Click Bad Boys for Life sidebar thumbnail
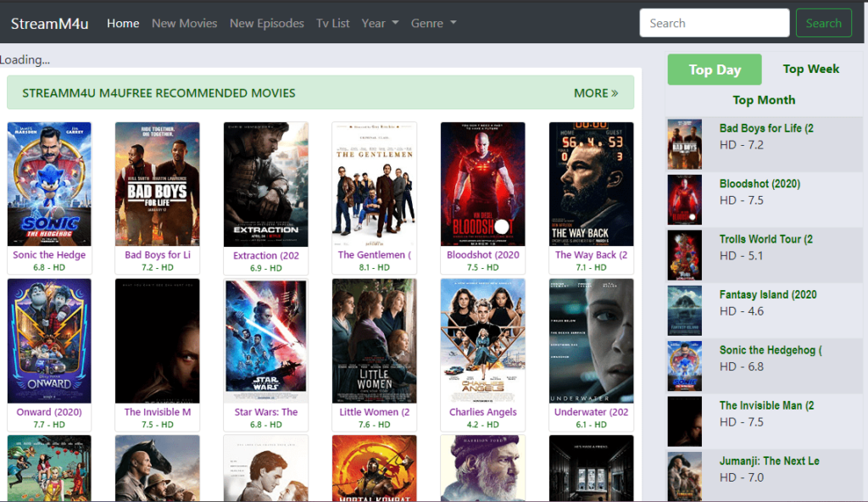Screen dimensions: 868x502 coord(684,144)
